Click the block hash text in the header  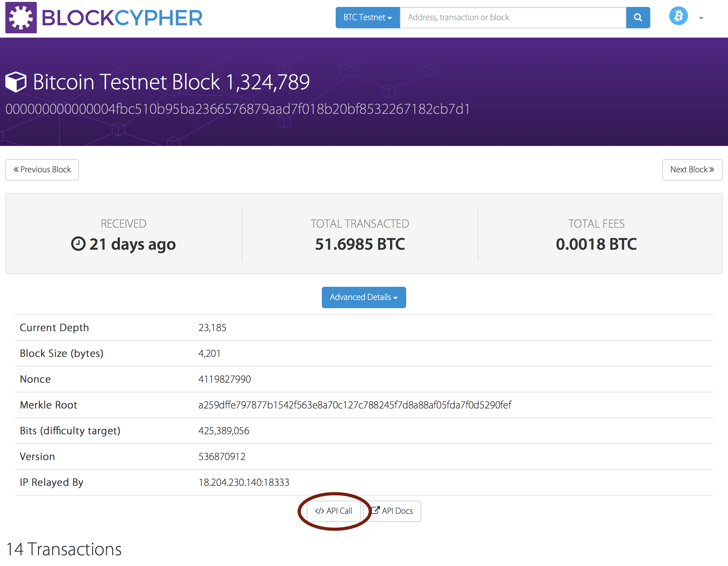(237, 109)
